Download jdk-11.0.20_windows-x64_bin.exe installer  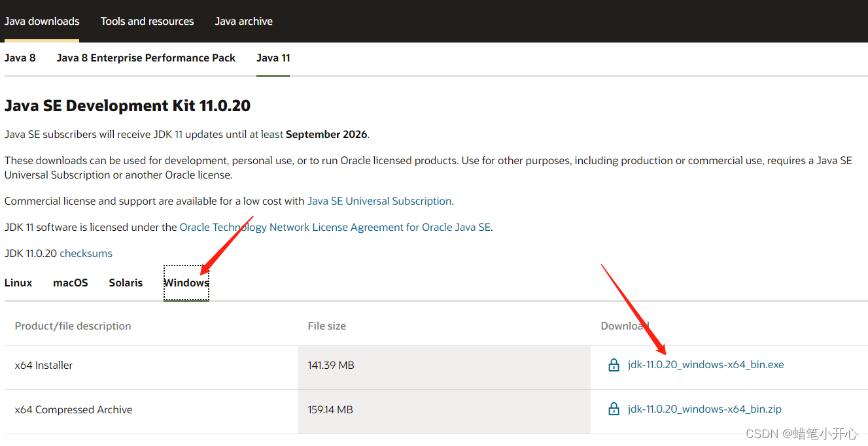point(706,365)
